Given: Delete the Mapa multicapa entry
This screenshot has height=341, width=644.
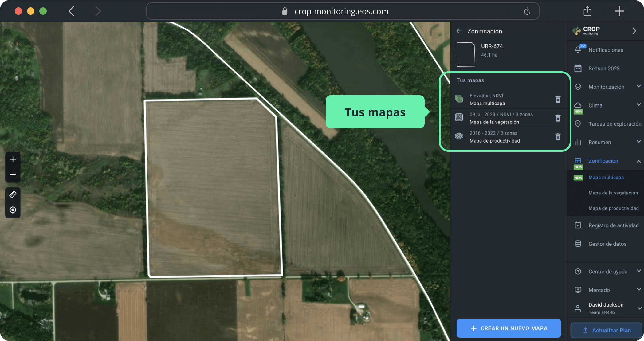Looking at the screenshot, I should coord(558,99).
